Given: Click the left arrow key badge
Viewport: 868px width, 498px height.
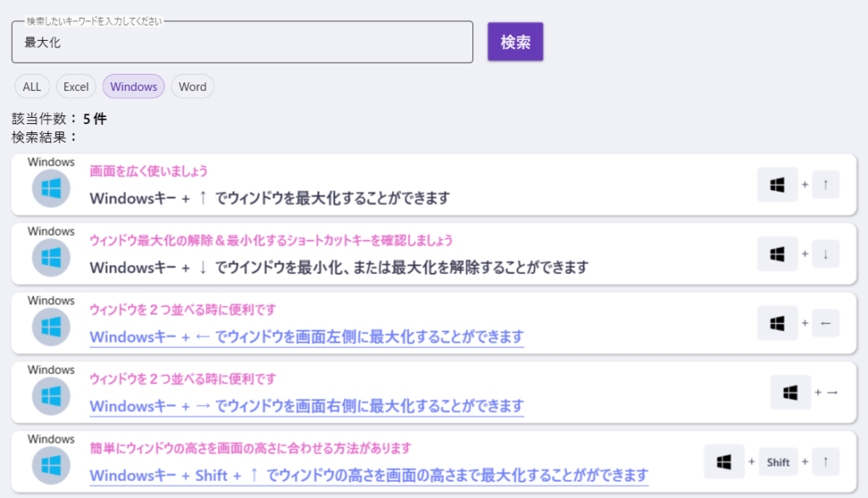Looking at the screenshot, I should [x=826, y=323].
